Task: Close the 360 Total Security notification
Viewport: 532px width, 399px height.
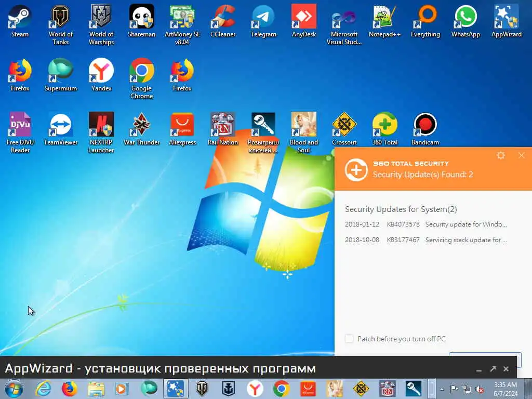Action: (522, 155)
